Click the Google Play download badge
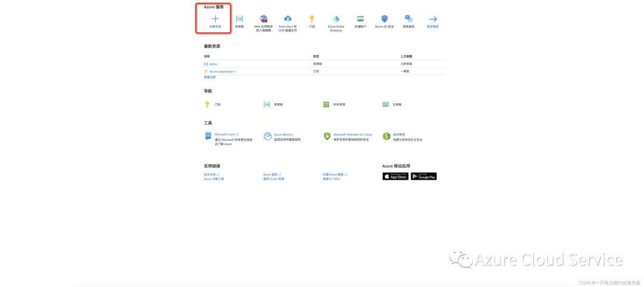644x287 pixels. point(423,177)
